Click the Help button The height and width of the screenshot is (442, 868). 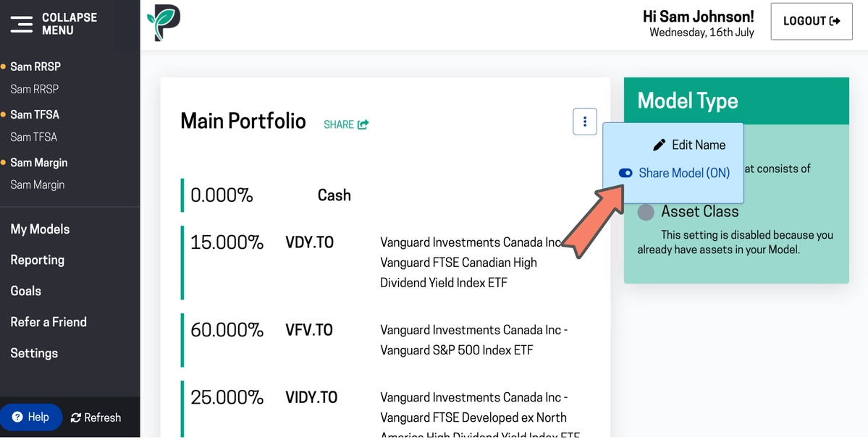[31, 417]
